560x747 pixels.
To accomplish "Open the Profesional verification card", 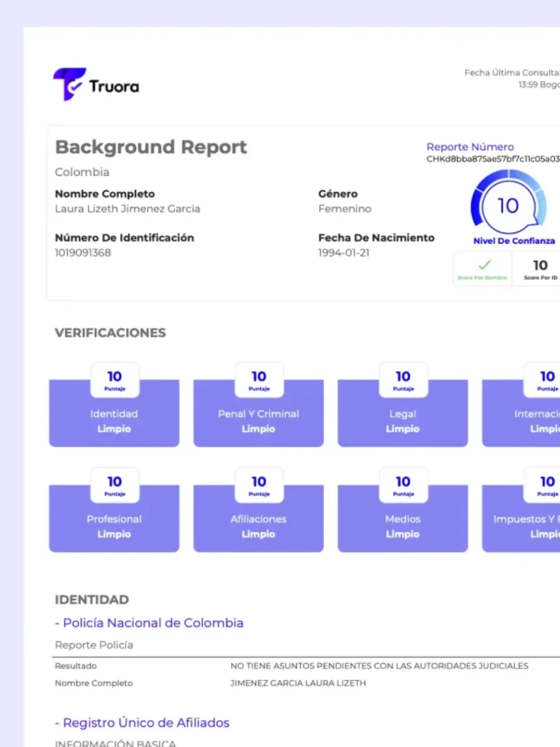I will point(114,518).
